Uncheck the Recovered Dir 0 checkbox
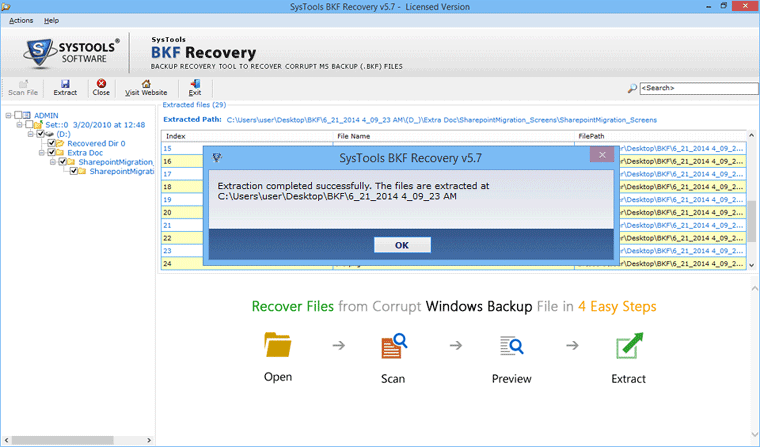 (51, 144)
